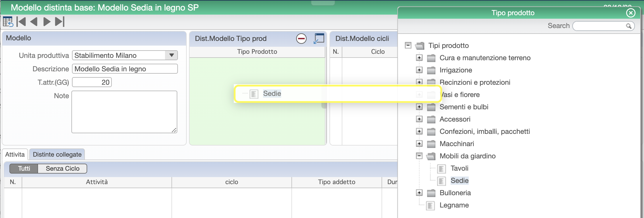Viewport: 644px width, 218px height.
Task: Click the Accessori folder icon
Action: 431,120
